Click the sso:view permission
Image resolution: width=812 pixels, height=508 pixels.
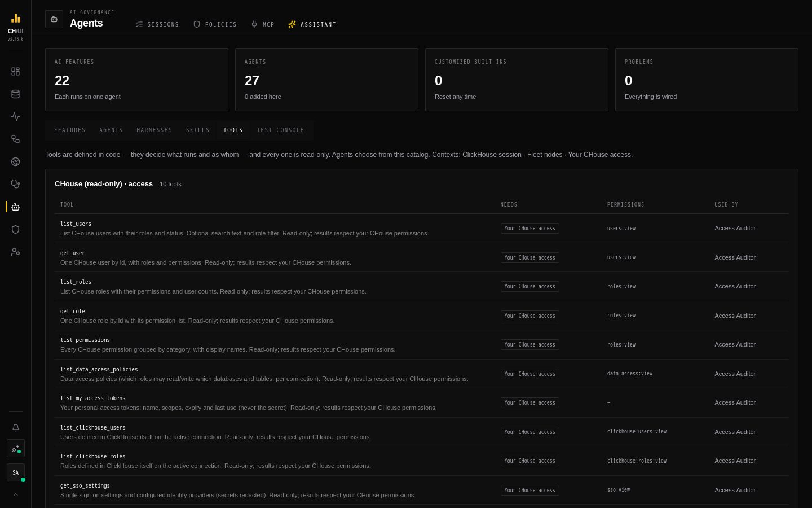619,490
